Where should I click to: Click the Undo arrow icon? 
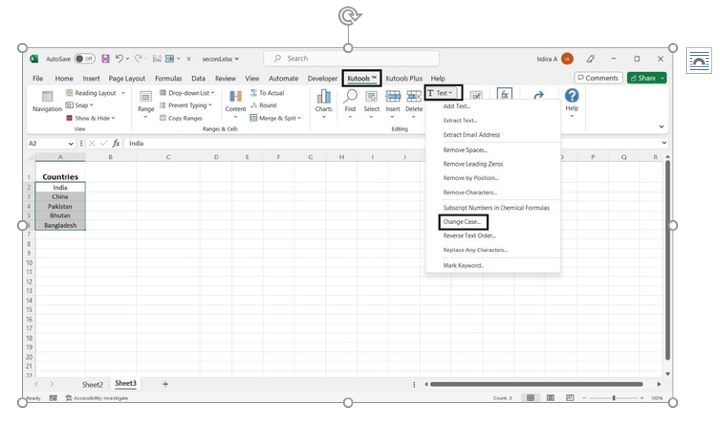[119, 58]
